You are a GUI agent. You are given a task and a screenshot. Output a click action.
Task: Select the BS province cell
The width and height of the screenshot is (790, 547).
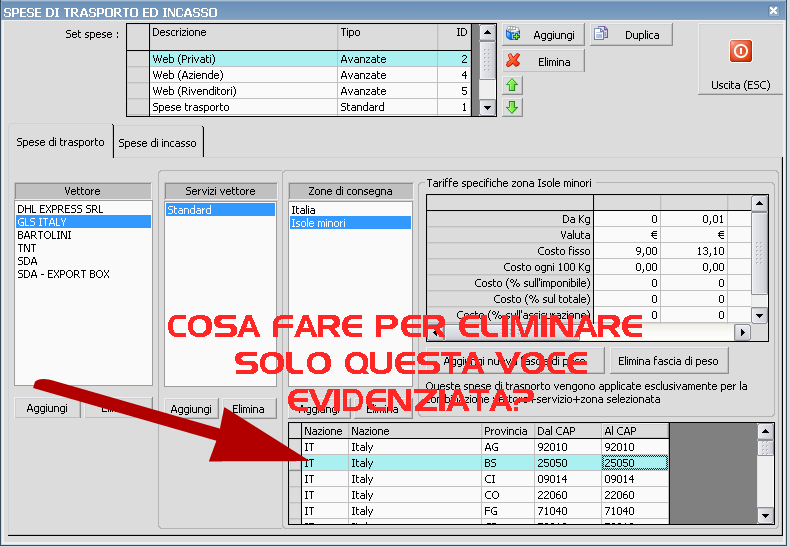point(508,463)
